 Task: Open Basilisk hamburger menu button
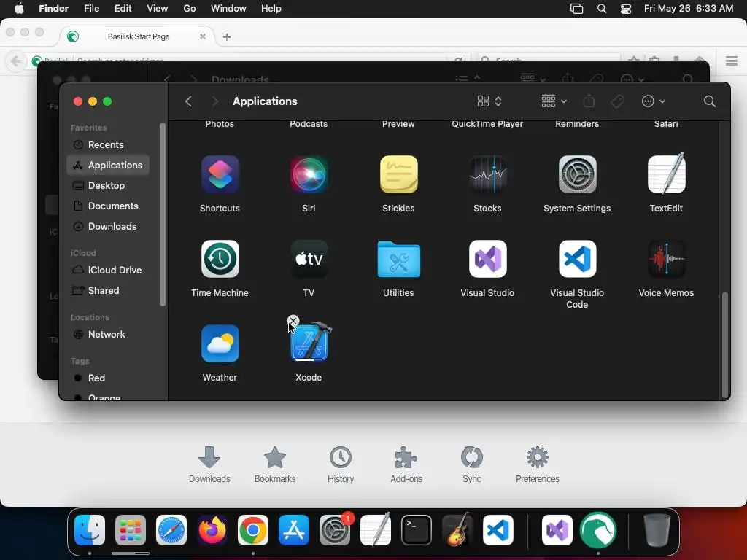coord(732,61)
